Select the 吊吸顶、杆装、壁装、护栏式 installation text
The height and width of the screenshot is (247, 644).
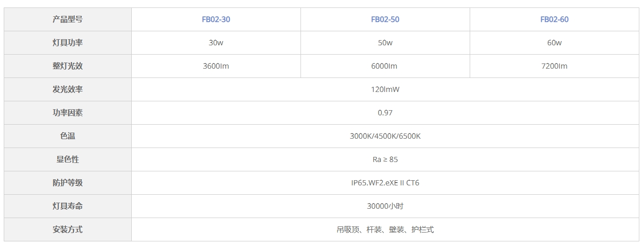pos(385,230)
